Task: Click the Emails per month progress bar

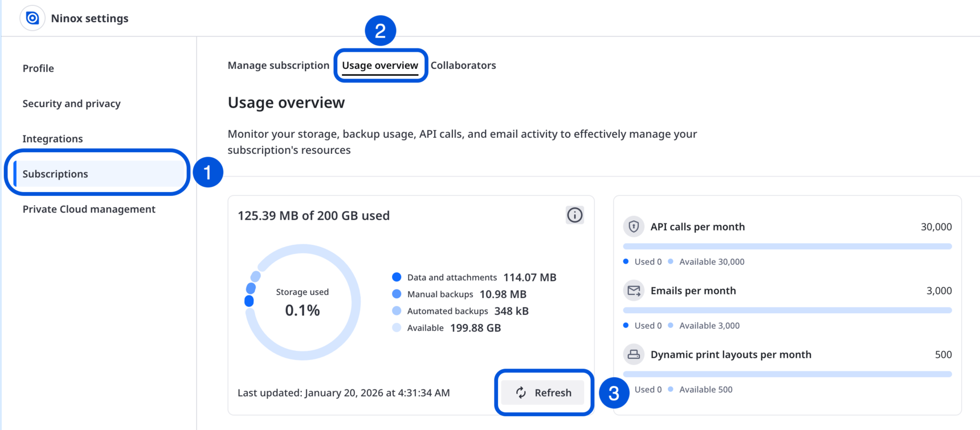Action: click(x=787, y=310)
